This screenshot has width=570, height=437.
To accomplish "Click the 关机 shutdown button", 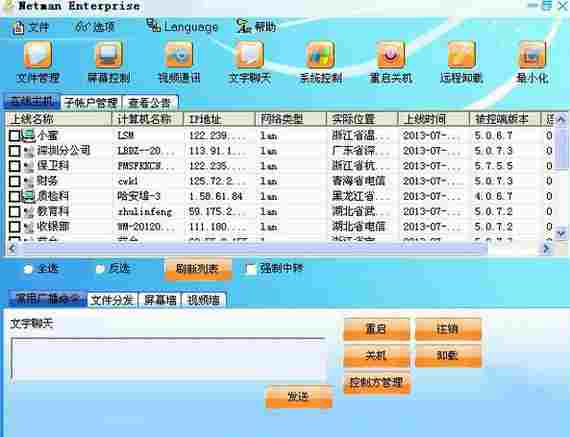I will [376, 355].
